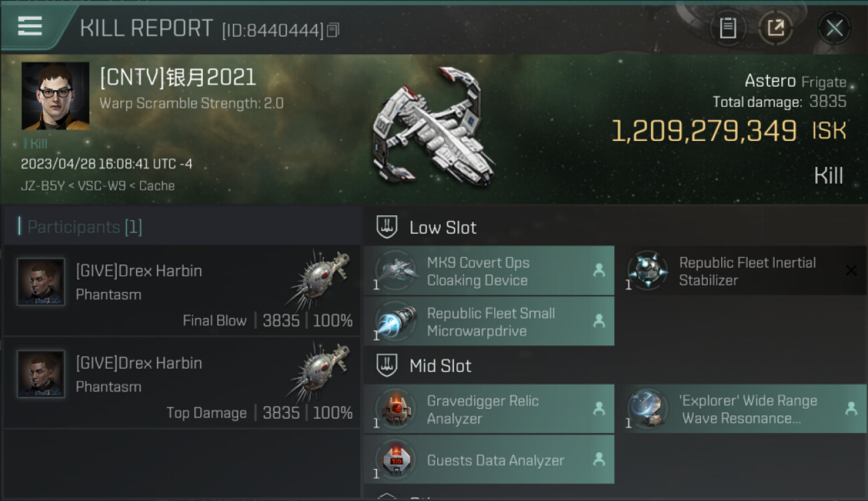868x501 pixels.
Task: Click the clipboard icon in header
Action: (727, 28)
